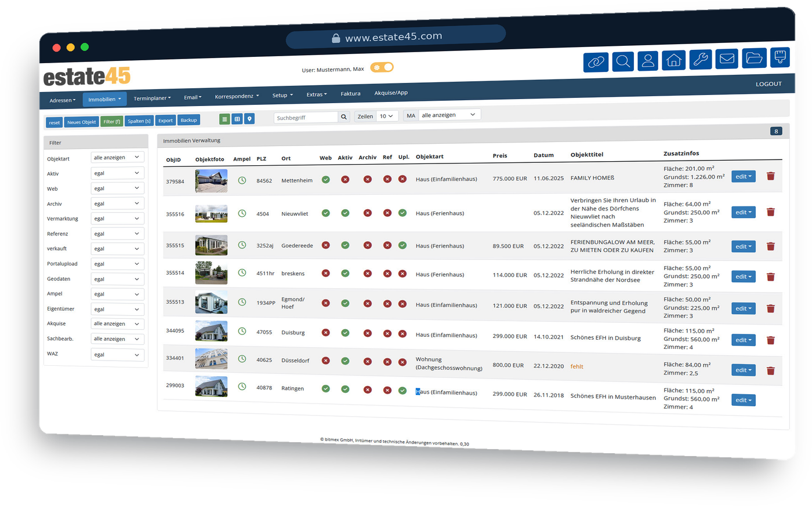Open the user profile icon

(648, 60)
